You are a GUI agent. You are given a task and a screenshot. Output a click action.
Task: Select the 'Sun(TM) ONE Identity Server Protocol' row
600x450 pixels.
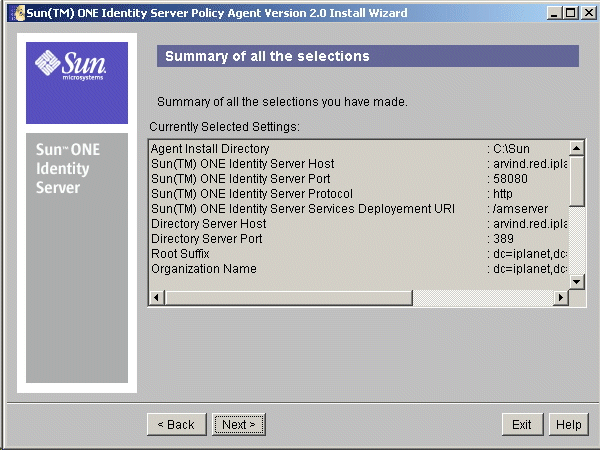[x=359, y=194]
